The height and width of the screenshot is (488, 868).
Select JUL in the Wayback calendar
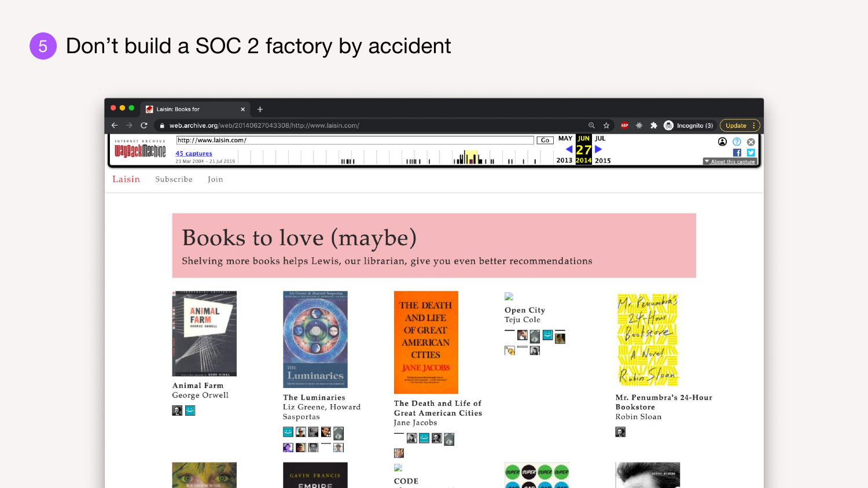click(600, 139)
